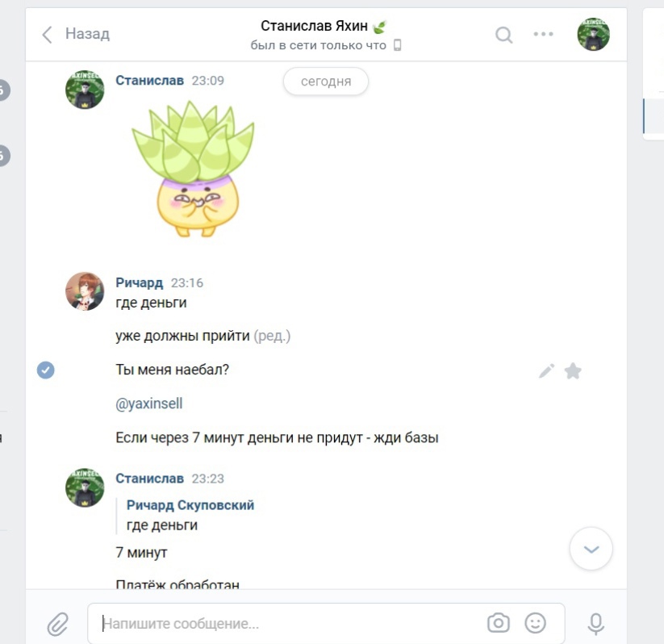Click the paperclip attach icon
Viewport: 664px width, 644px height.
(57, 624)
